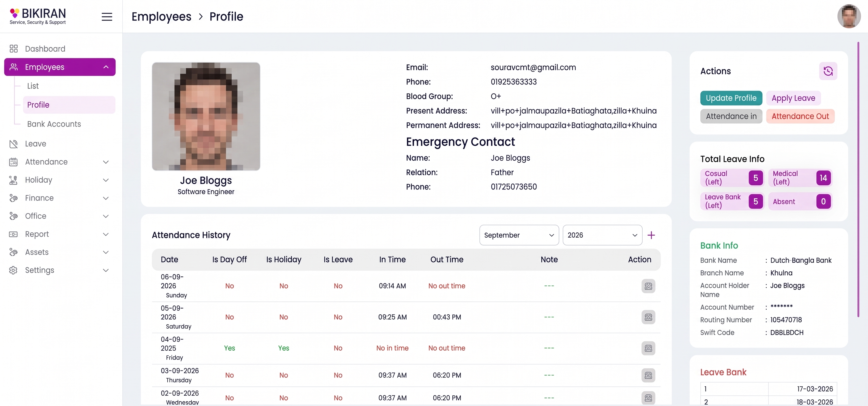Screen dimensions: 868x406
Task: Click the Update Profile button
Action: pos(731,98)
